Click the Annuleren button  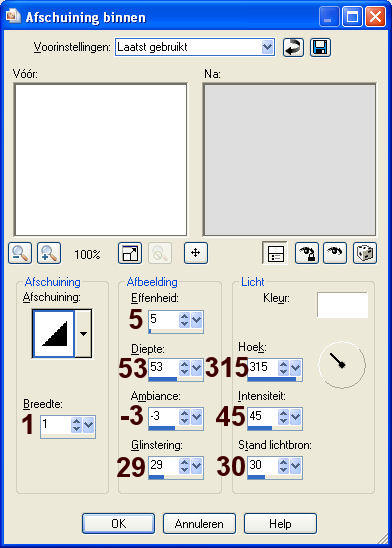point(199,524)
